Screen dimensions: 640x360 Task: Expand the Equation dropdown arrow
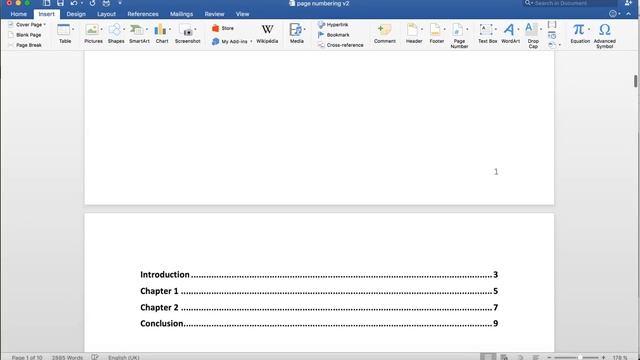coord(589,29)
